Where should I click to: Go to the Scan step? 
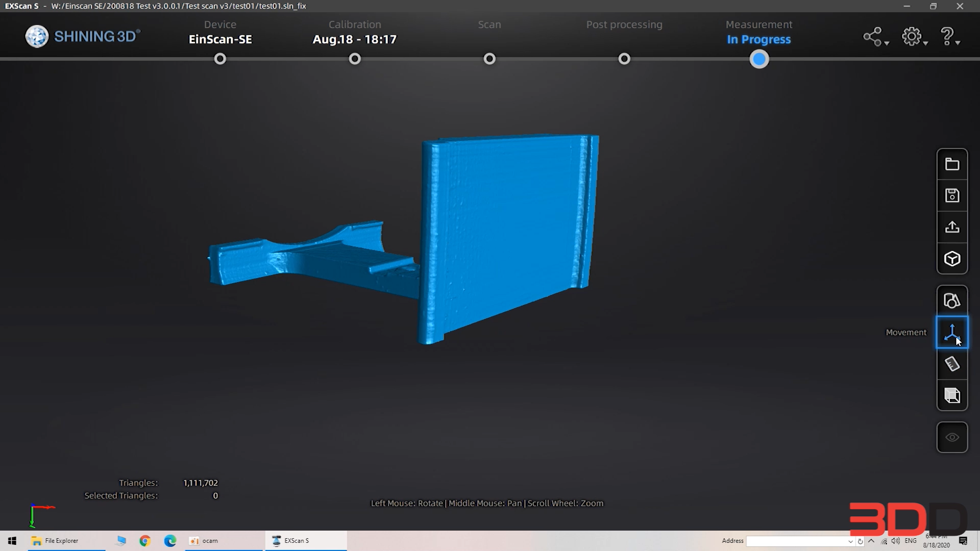coord(489,59)
